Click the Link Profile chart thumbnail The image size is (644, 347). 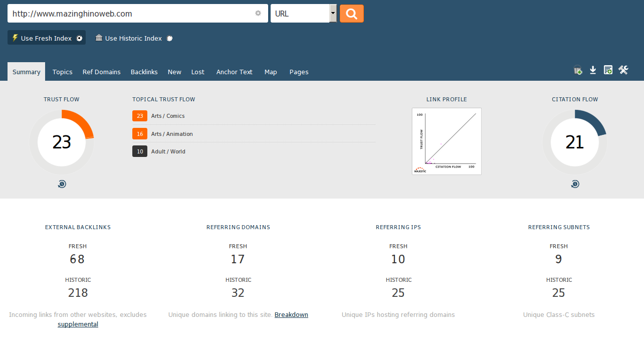447,141
